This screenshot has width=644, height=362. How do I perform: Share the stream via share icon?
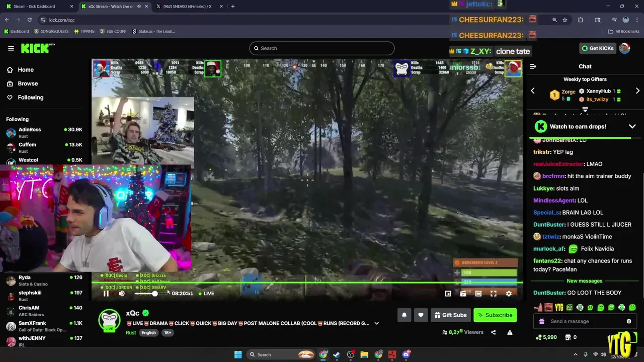[493, 332]
